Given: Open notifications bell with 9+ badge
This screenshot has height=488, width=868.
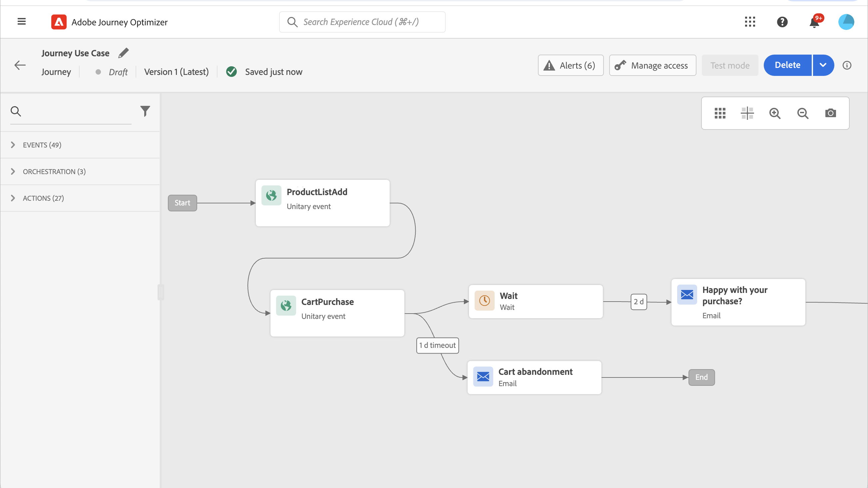Looking at the screenshot, I should click(814, 23).
